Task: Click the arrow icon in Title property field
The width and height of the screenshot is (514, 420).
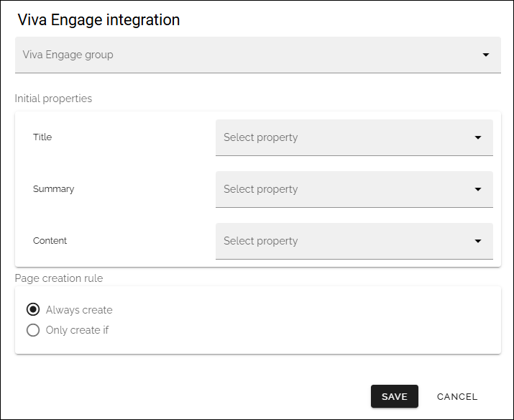Action: click(x=478, y=137)
